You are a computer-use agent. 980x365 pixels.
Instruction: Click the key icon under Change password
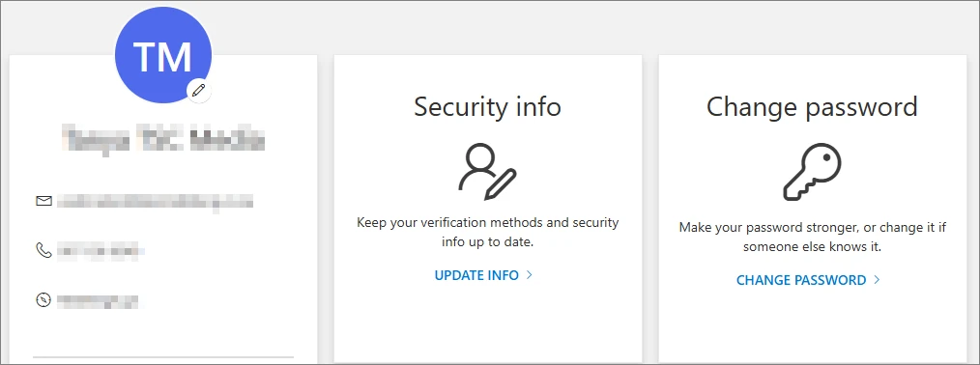point(812,172)
